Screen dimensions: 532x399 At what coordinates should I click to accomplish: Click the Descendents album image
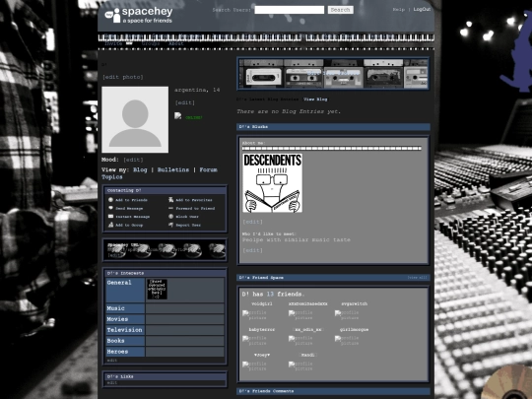pyautogui.click(x=273, y=183)
